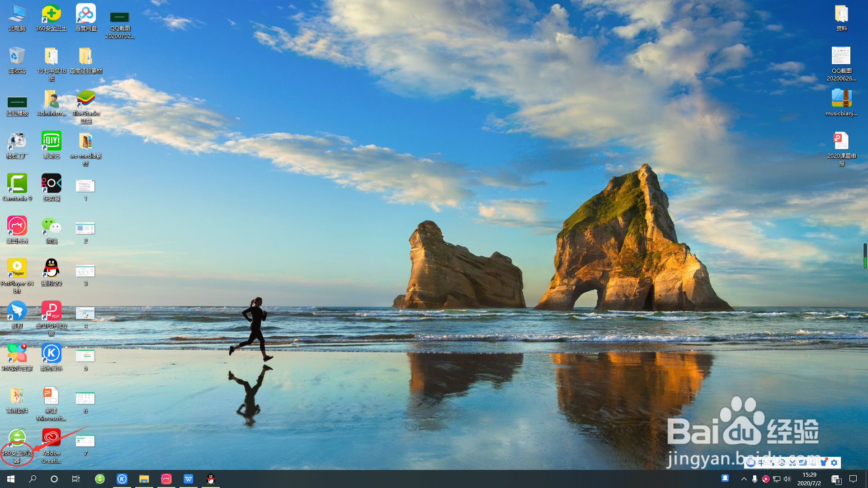868x488 pixels.
Task: Open the Windows Start menu
Action: [11, 479]
